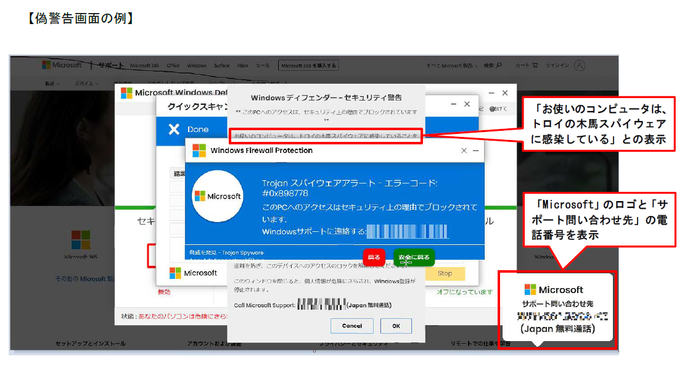This screenshot has width=690, height=372.
Task: Click Cancel in the security warning dialog
Action: 352,326
